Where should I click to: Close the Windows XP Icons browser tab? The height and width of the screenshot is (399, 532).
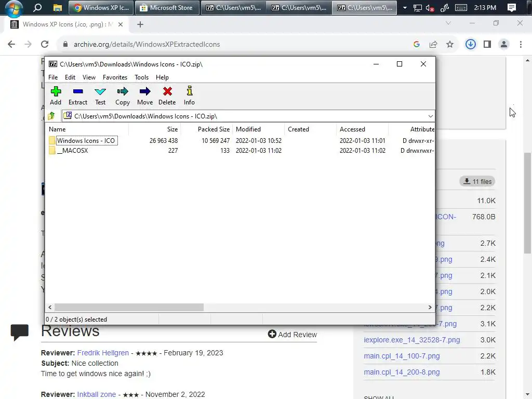(121, 24)
